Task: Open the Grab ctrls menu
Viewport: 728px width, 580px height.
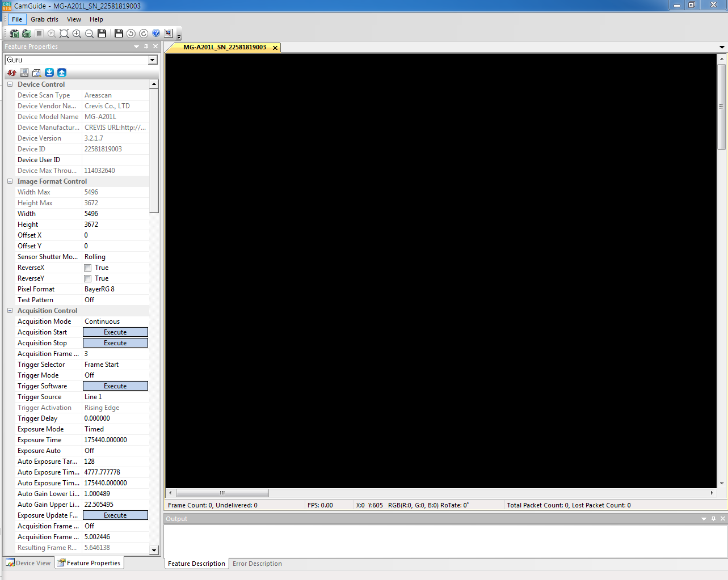Action: click(44, 19)
